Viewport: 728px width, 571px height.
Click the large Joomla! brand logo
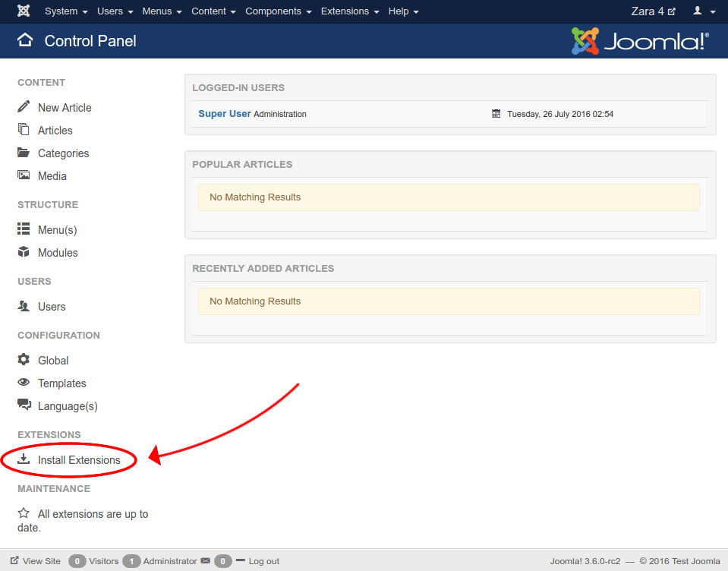tap(640, 41)
